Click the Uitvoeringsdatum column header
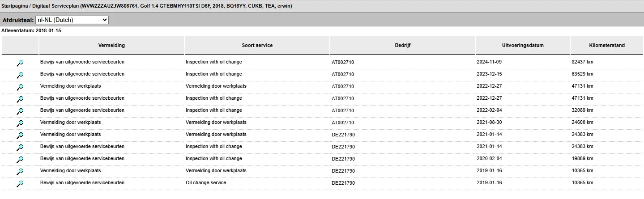Screen dimensions: 644x199 coord(522,45)
